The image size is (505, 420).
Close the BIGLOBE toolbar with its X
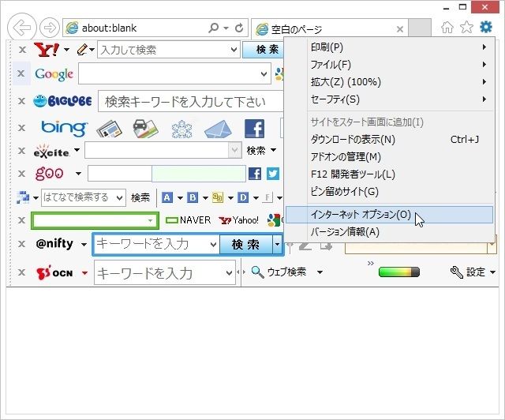(x=21, y=101)
